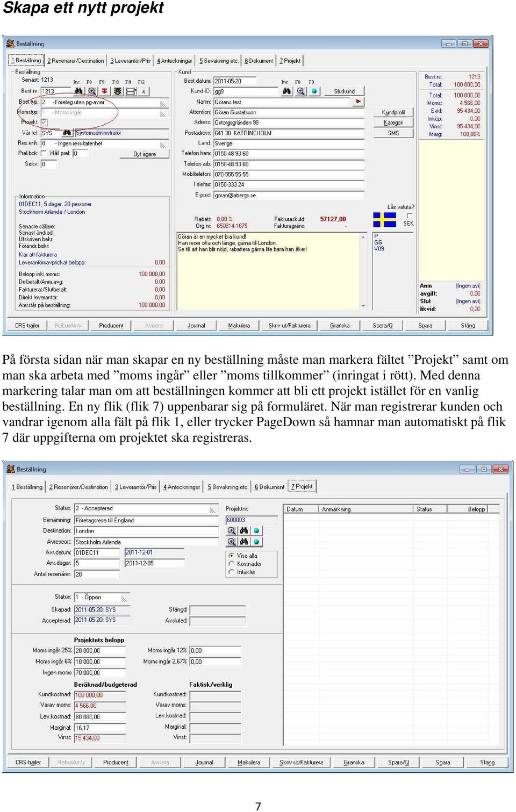
Task: Click Makulera in the Projekt-tab window
Action: pos(249,762)
